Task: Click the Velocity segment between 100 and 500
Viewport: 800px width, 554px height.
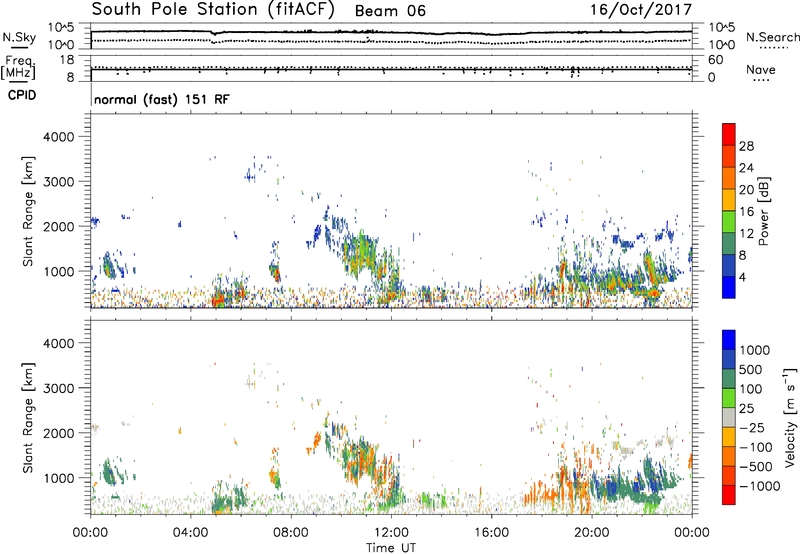Action: [729, 379]
